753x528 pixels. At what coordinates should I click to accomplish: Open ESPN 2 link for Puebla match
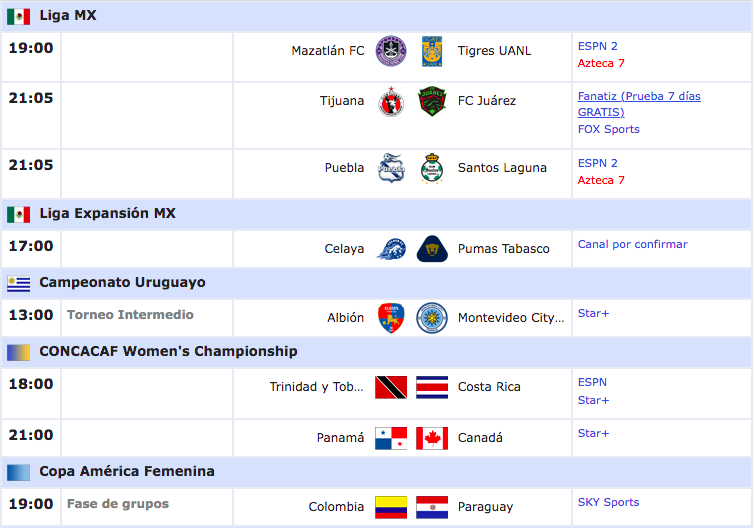(x=597, y=163)
